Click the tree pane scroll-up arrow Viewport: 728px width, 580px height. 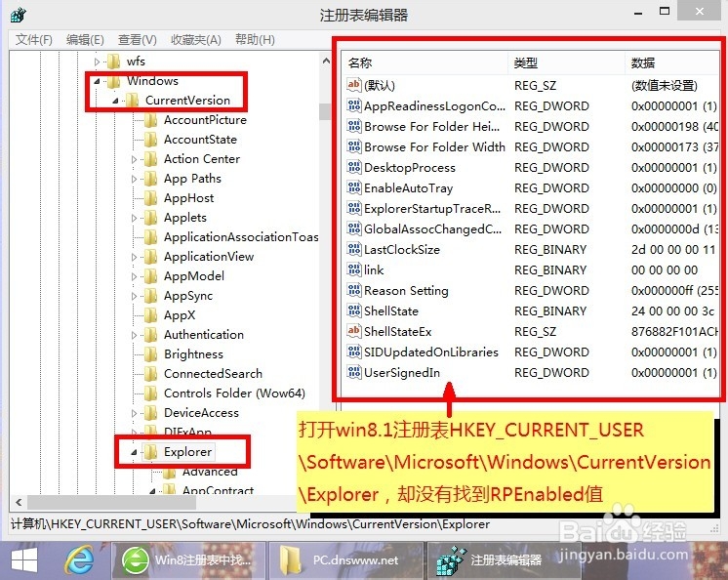pyautogui.click(x=326, y=61)
